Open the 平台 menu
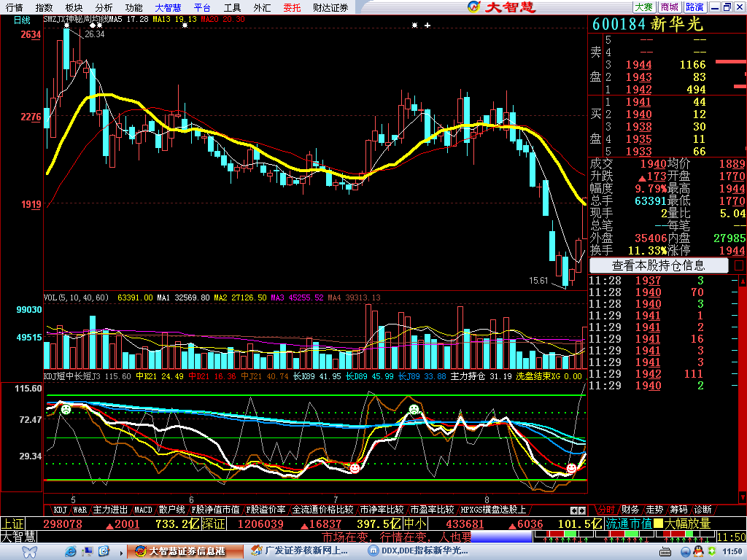This screenshot has width=747, height=560. pos(203,7)
